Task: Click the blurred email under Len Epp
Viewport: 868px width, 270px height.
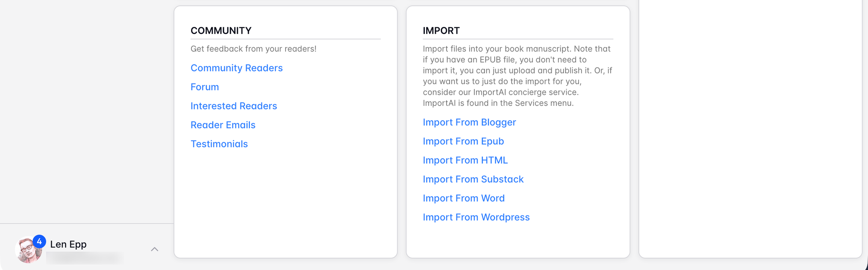Action: [x=85, y=258]
